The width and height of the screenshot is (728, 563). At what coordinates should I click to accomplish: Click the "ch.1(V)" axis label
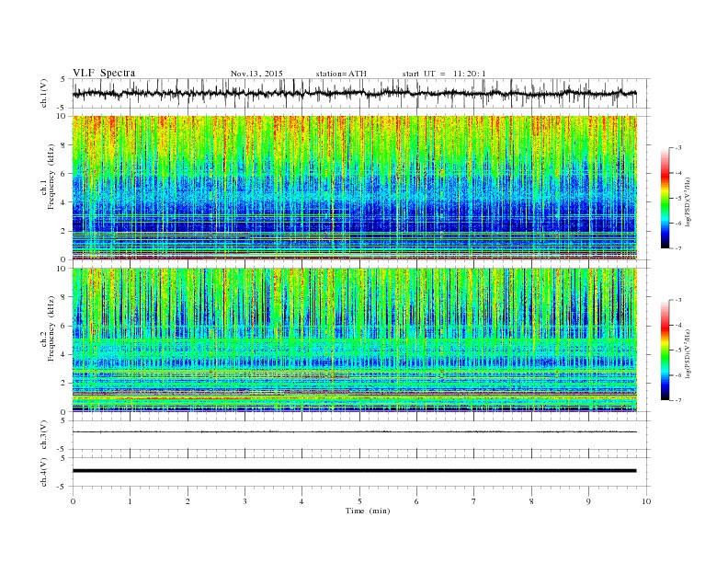pos(44,93)
